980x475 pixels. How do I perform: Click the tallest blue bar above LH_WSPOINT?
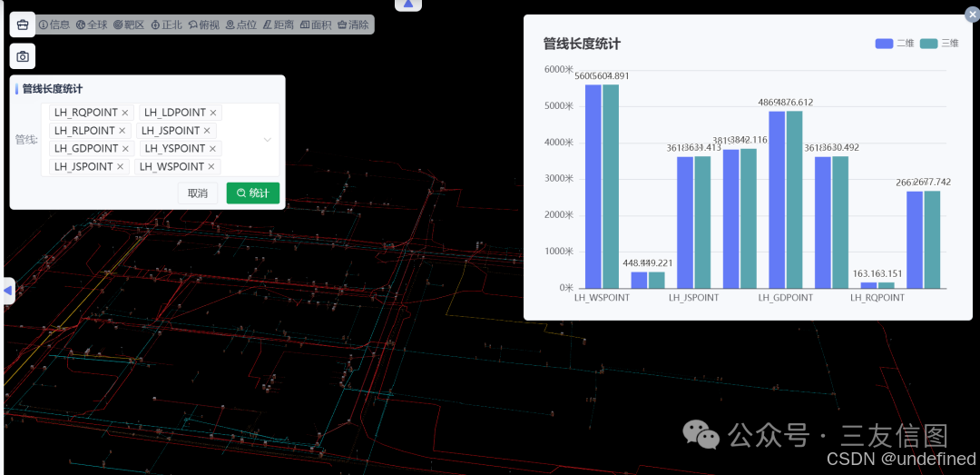593,186
